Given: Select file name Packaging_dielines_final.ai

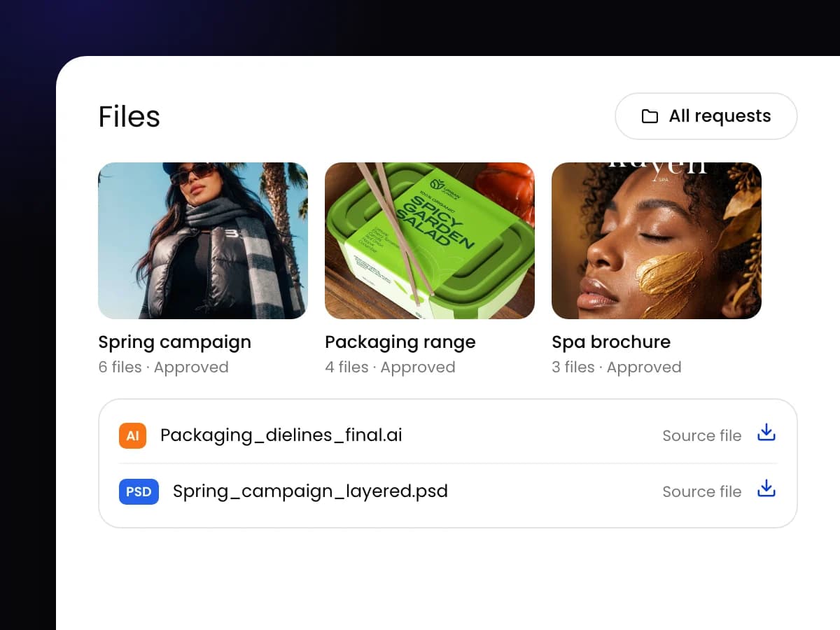Looking at the screenshot, I should point(281,435).
